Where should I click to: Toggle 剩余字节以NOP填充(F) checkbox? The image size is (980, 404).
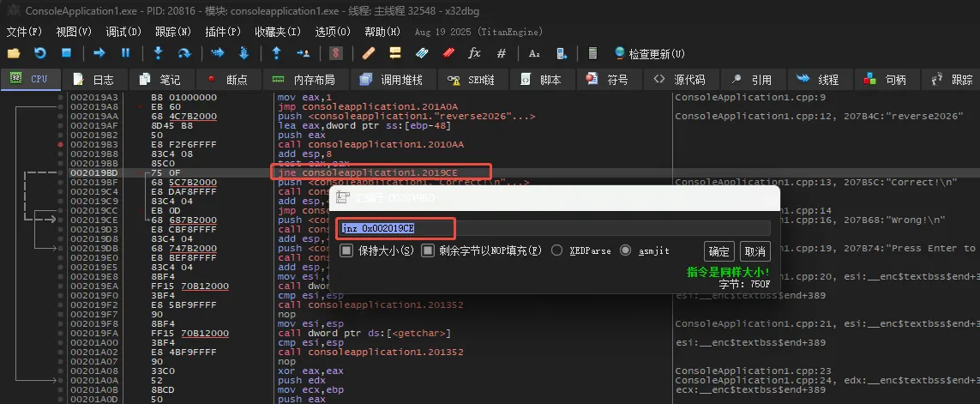coord(428,250)
